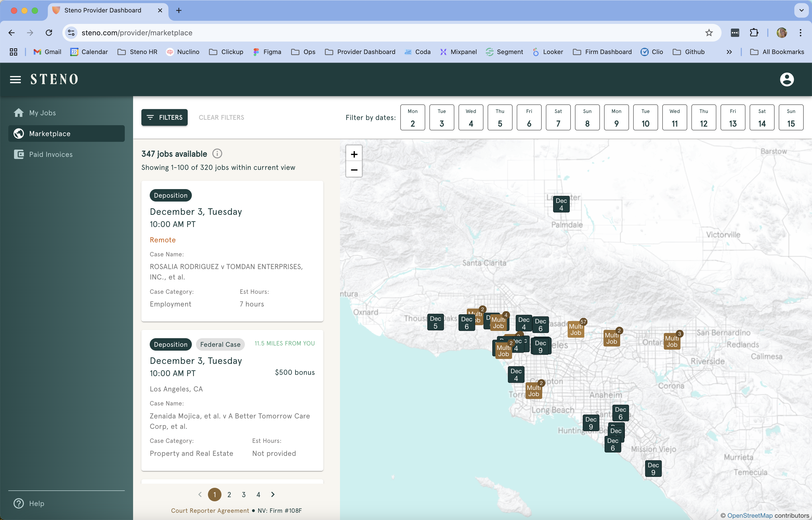Select date filter Saturday 7
This screenshot has height=520, width=812.
(558, 117)
